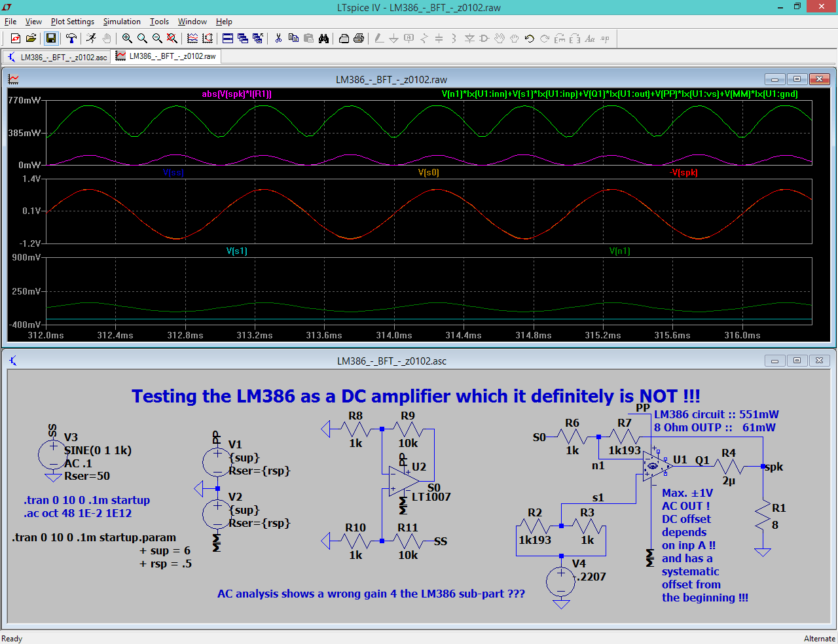The image size is (838, 644).
Task: Click the V(s1) trace label
Action: [237, 251]
